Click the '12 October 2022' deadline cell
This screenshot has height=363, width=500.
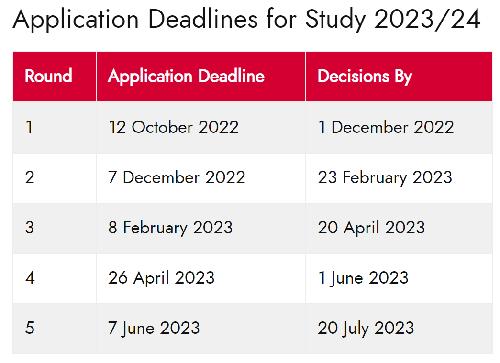201,127
